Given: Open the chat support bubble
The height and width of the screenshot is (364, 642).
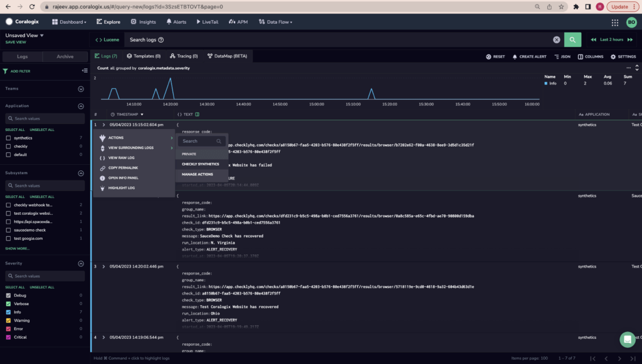Looking at the screenshot, I should click(627, 339).
